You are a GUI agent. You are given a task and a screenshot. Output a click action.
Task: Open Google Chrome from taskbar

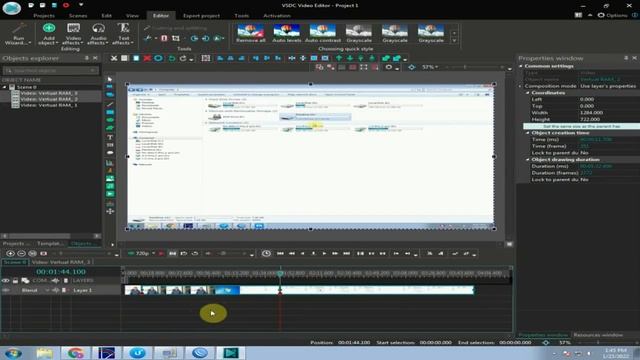click(75, 353)
